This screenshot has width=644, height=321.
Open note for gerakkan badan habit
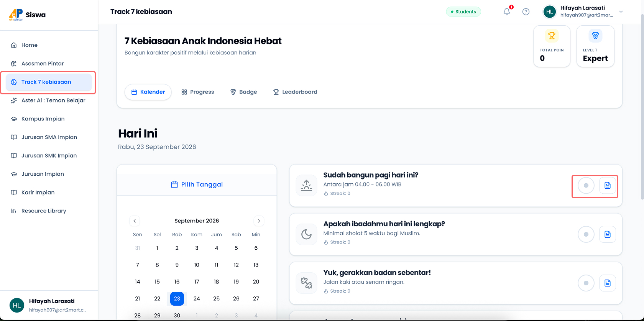pos(608,283)
